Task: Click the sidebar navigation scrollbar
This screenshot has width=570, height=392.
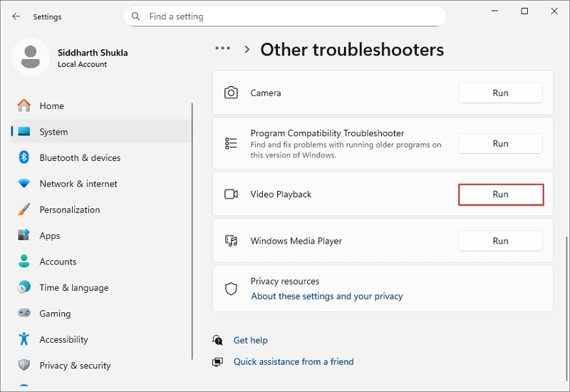Action: coord(192,231)
